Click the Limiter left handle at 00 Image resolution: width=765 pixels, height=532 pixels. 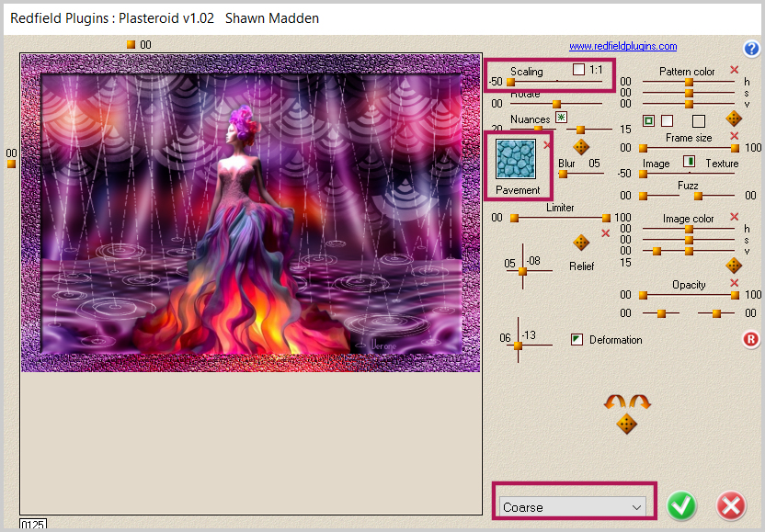pyautogui.click(x=514, y=218)
